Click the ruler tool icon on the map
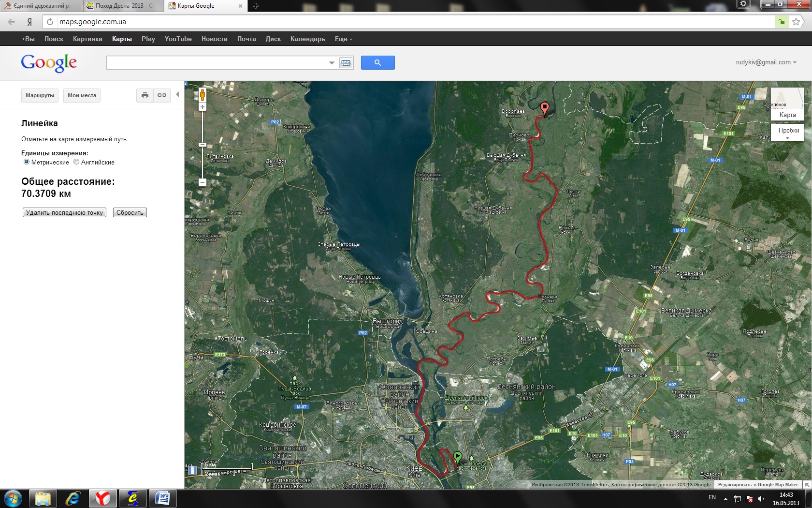The image size is (812, 508). 193,469
